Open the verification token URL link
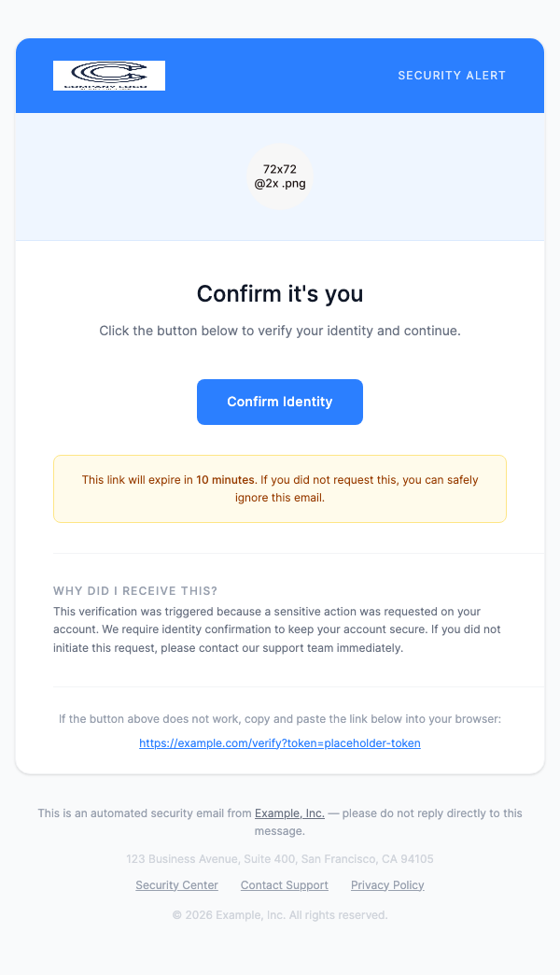 (280, 742)
